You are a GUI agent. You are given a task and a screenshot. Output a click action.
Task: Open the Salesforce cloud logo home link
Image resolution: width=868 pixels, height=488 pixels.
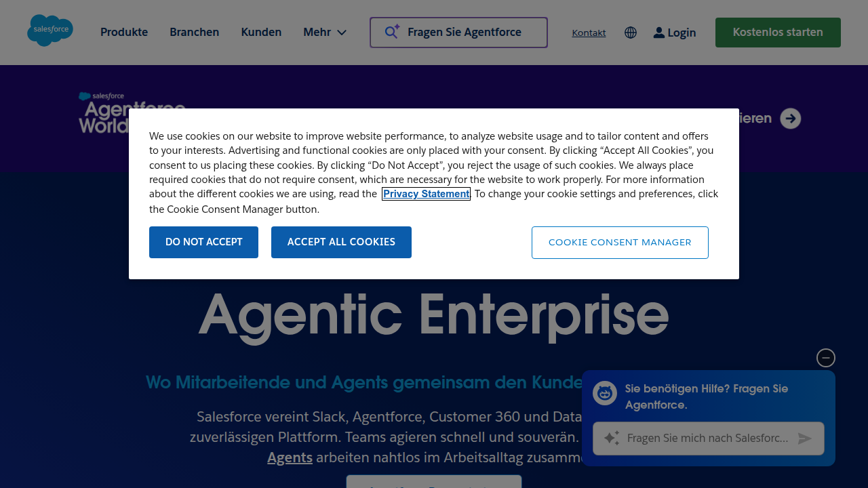pos(50,30)
